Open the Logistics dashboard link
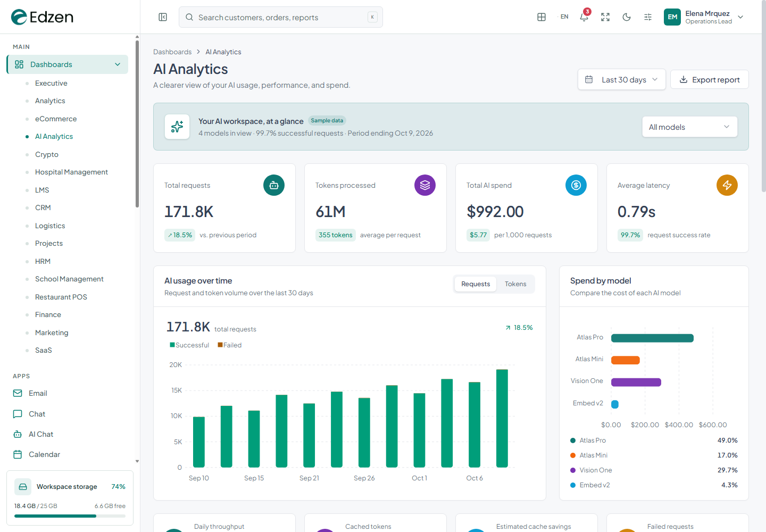The height and width of the screenshot is (532, 766). pyautogui.click(x=50, y=226)
